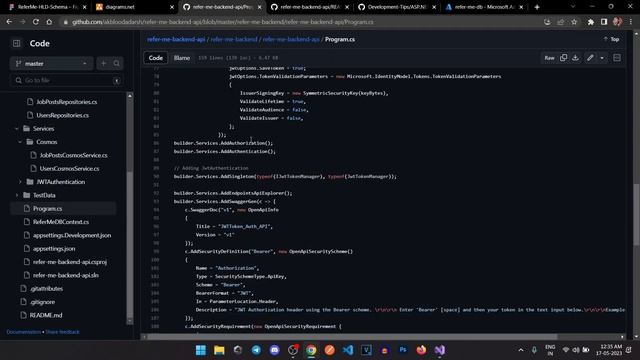Switch to Development-Tips/ASP.NET browser tab
The width and height of the screenshot is (640, 360).
(396, 7)
